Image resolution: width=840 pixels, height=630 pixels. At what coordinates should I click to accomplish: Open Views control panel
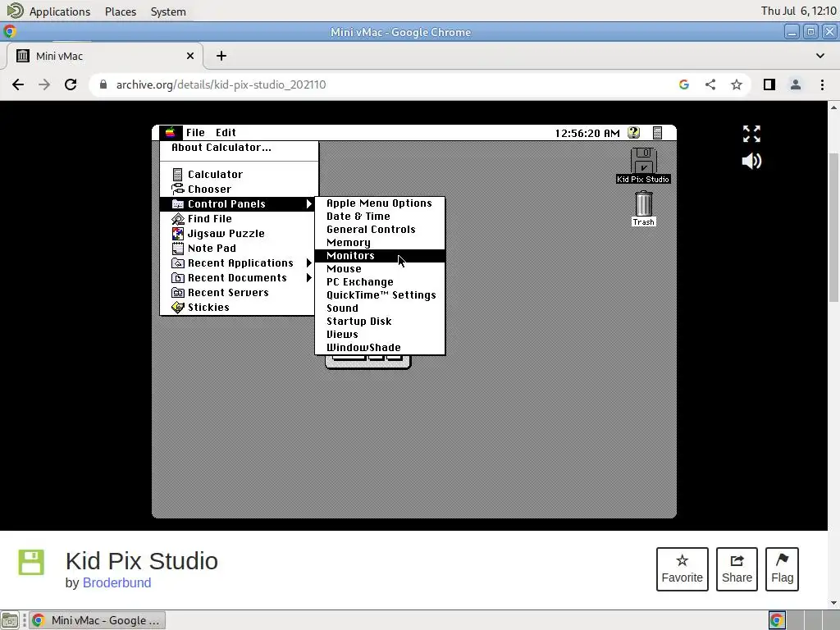[380, 335]
